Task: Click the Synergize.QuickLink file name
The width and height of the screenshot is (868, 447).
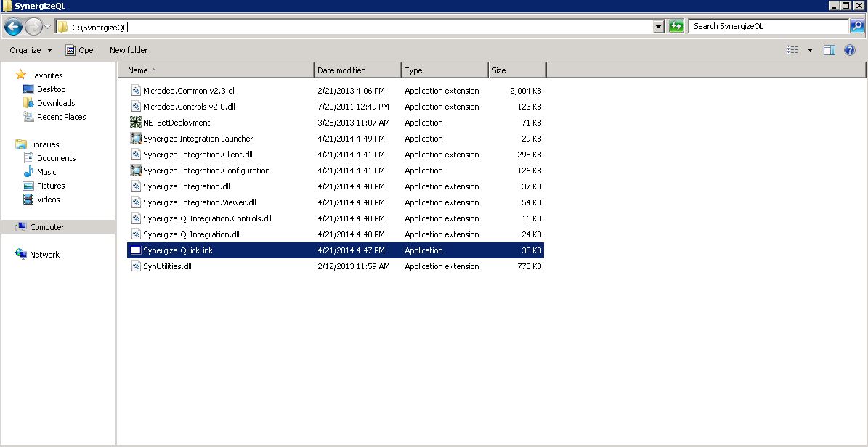Action: pyautogui.click(x=178, y=250)
